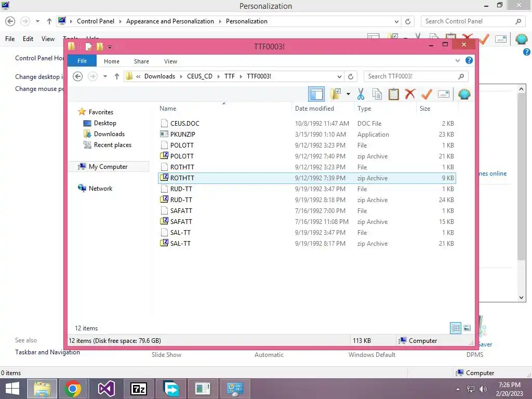Click Help question mark in TTF0003! ribbon
Screen dimensions: 532x399
[469, 60]
